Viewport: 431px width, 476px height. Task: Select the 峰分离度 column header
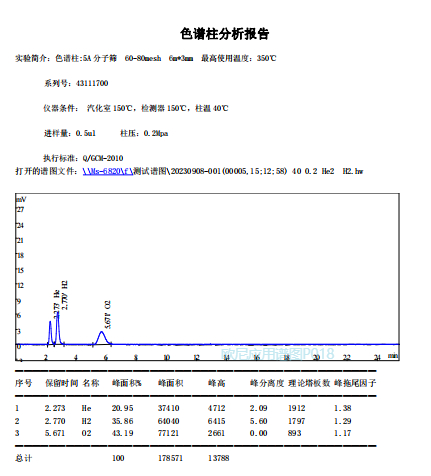pyautogui.click(x=267, y=383)
